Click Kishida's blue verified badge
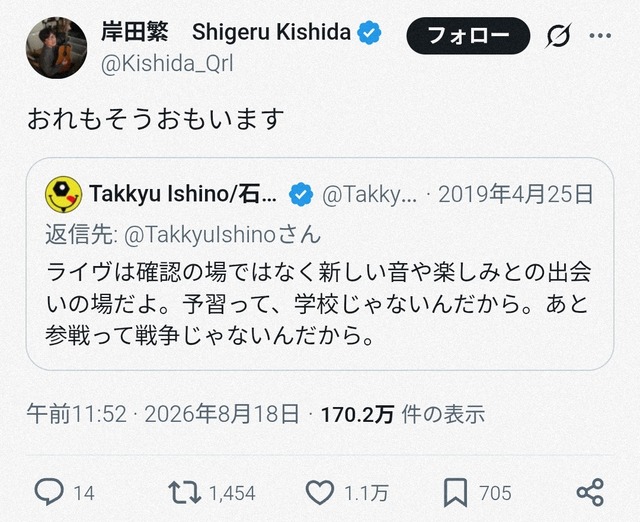 click(369, 32)
